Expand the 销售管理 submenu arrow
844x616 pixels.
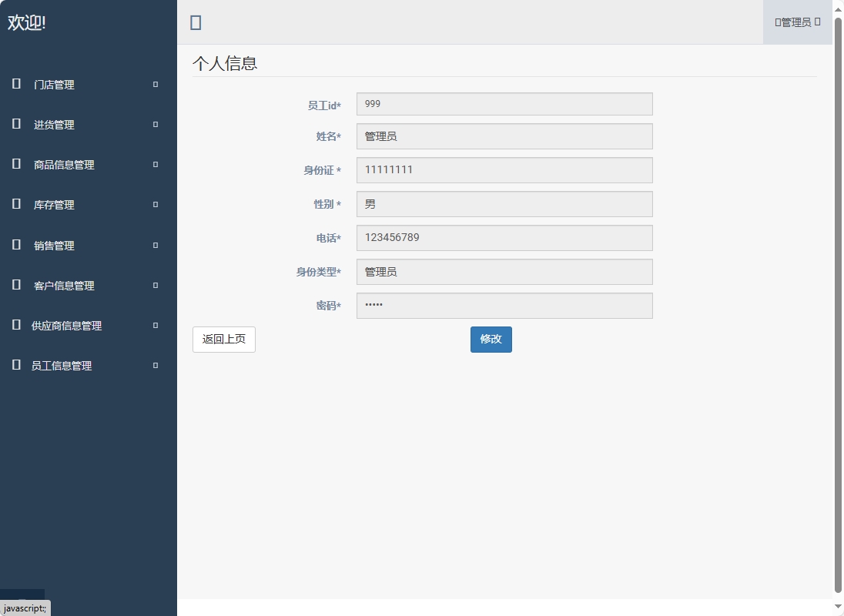point(154,245)
